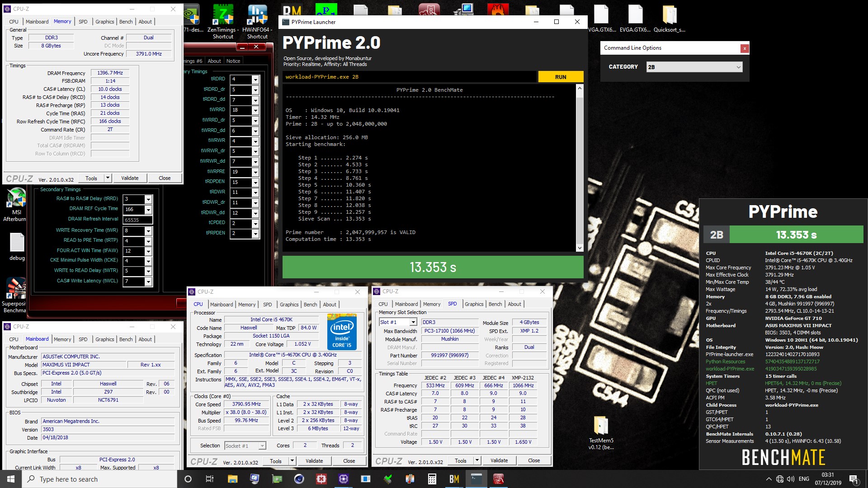Open the green checkmark memory icon in the taskbar

[x=388, y=479]
